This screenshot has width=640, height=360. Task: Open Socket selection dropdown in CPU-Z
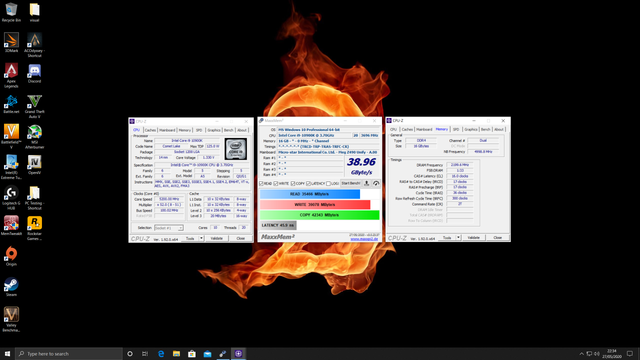coord(169,228)
